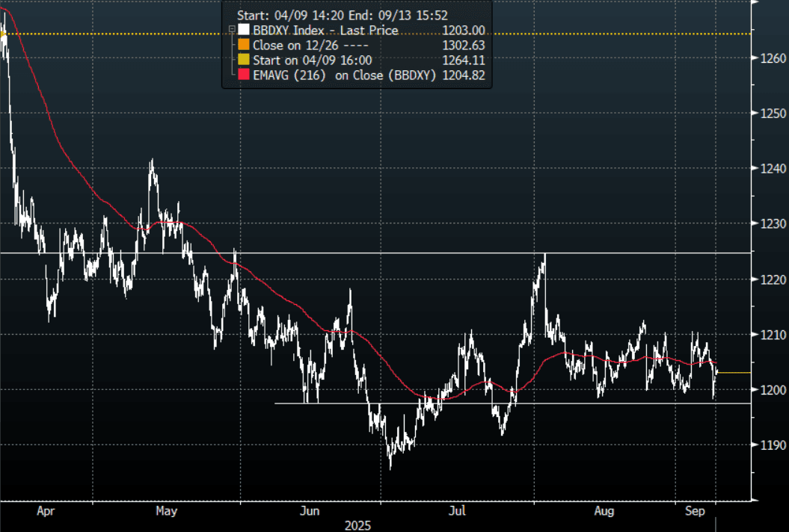Click the last price value 1203.00
Image resolution: width=789 pixels, height=532 pixels.
tap(464, 30)
